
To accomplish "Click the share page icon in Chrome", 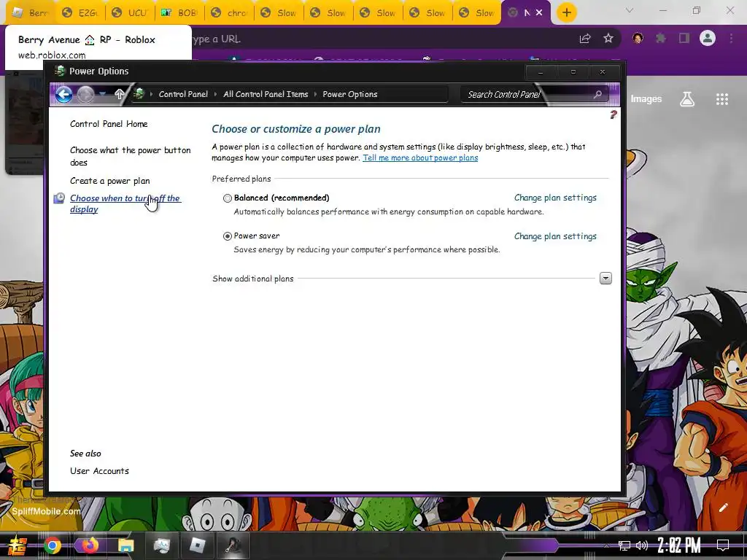I will tap(585, 39).
